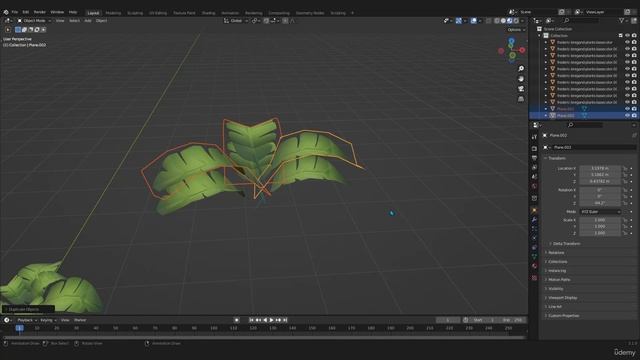This screenshot has width=640, height=360.
Task: Open the viewport Options dropdown
Action: point(516,30)
